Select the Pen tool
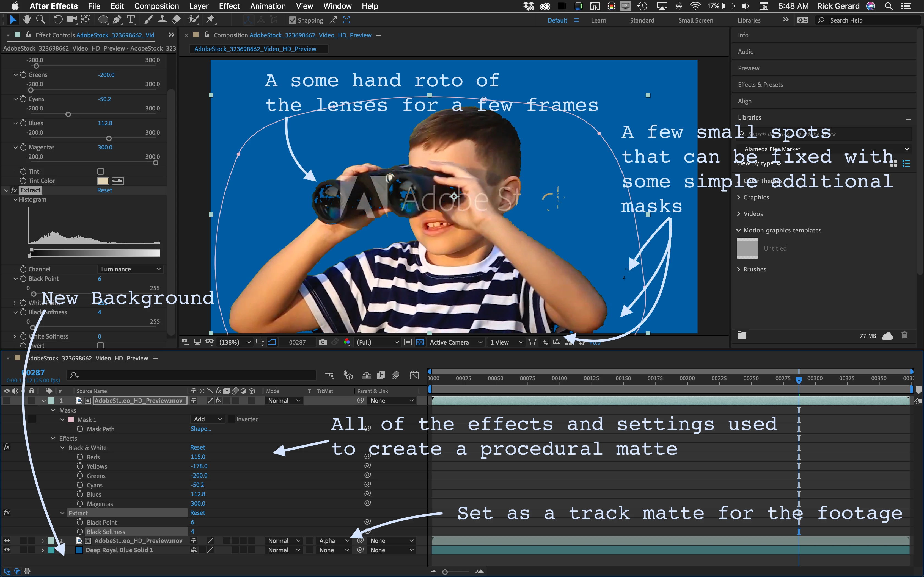Viewport: 924px width, 577px height. [117, 20]
